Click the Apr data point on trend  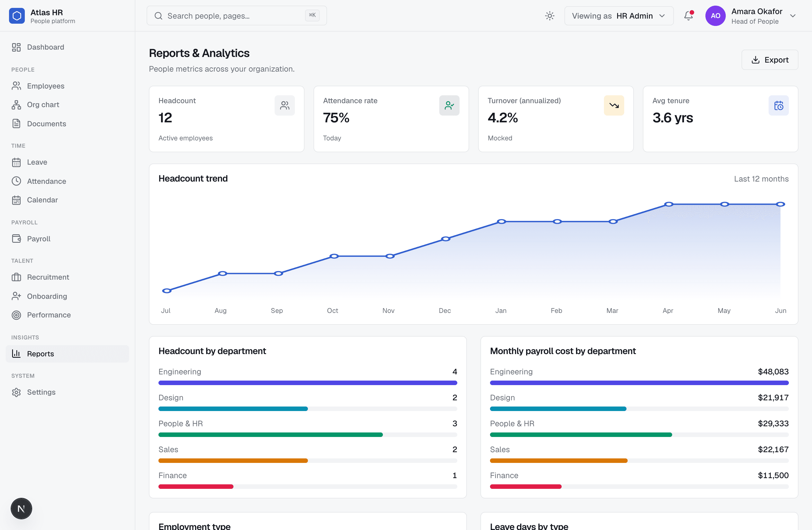[669, 204]
